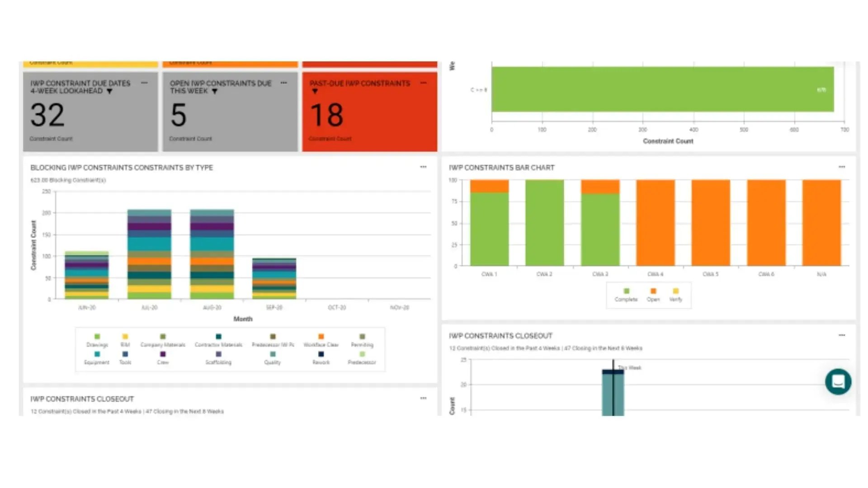868x488 pixels.
Task: Click the CWA 3 bar in the constraints chart
Action: (x=600, y=223)
